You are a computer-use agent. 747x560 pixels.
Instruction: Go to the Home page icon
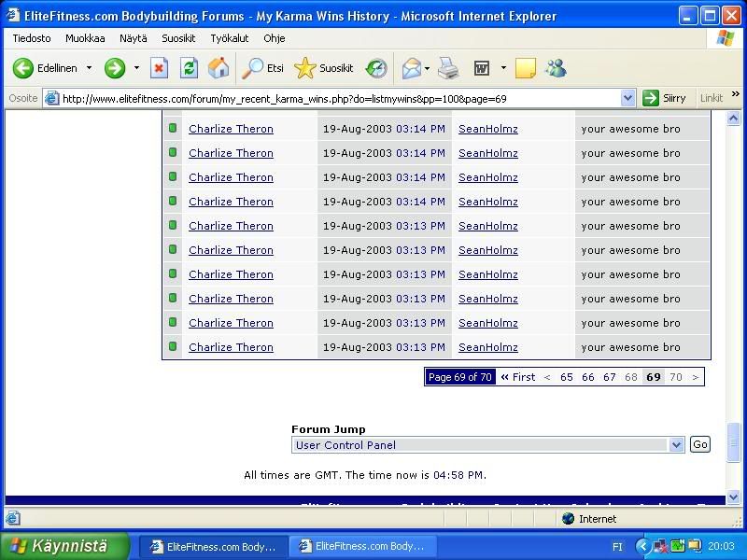(x=218, y=68)
